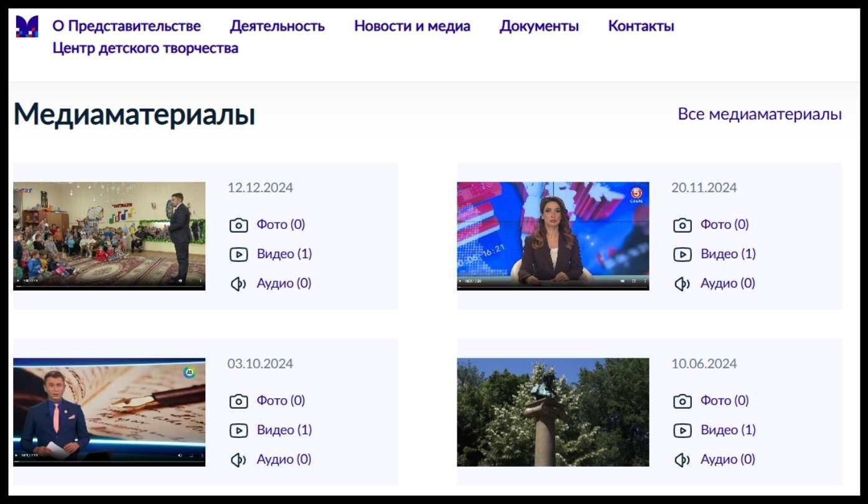
Task: Play the kindergarten children video
Action: tap(17, 281)
